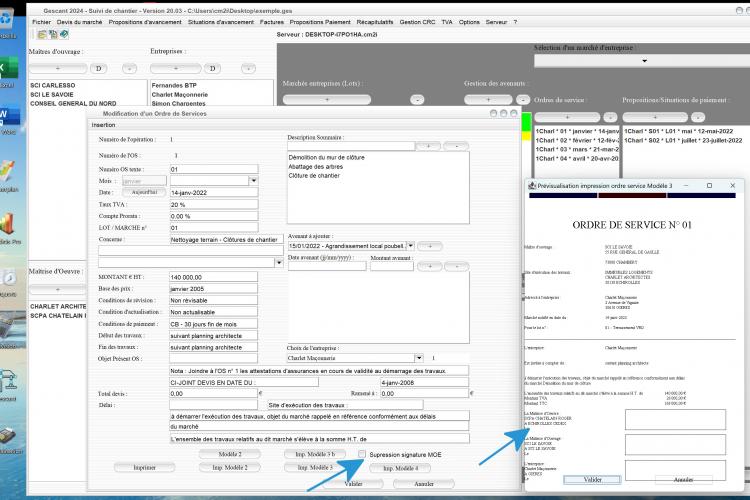Click the Imp. Modèle 3 button
The image size is (750, 500).
(315, 467)
